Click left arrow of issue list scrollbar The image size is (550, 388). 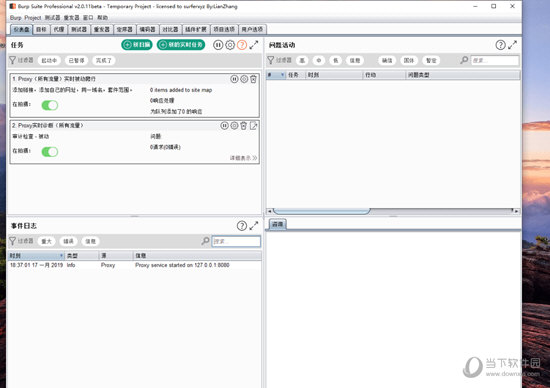[x=269, y=211]
